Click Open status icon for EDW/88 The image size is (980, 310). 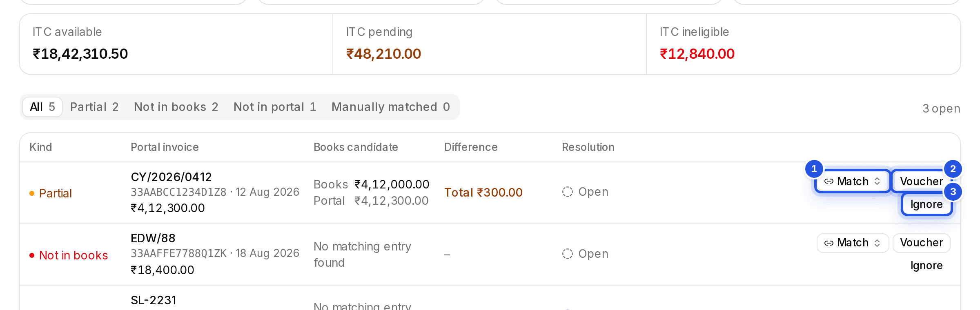tap(568, 254)
